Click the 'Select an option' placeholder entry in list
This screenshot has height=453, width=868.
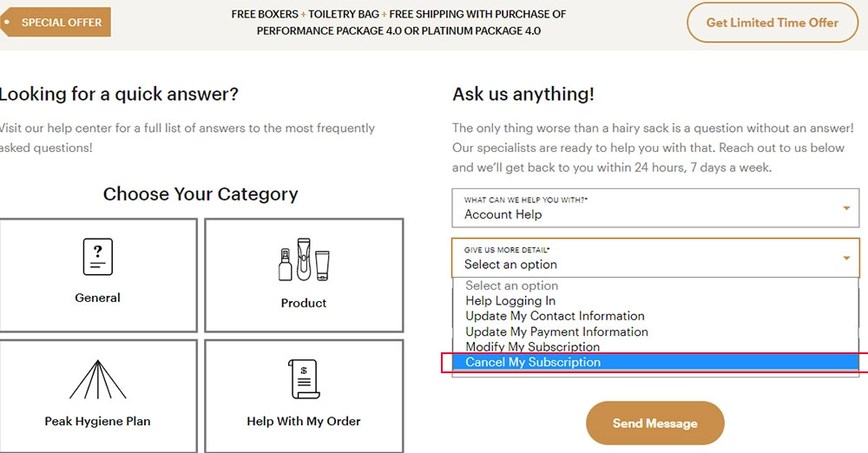point(511,286)
